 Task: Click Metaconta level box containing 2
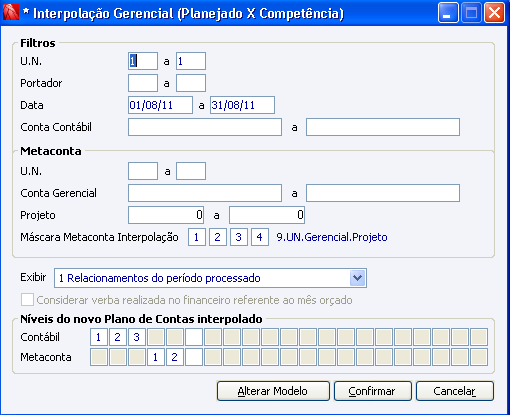tap(175, 357)
